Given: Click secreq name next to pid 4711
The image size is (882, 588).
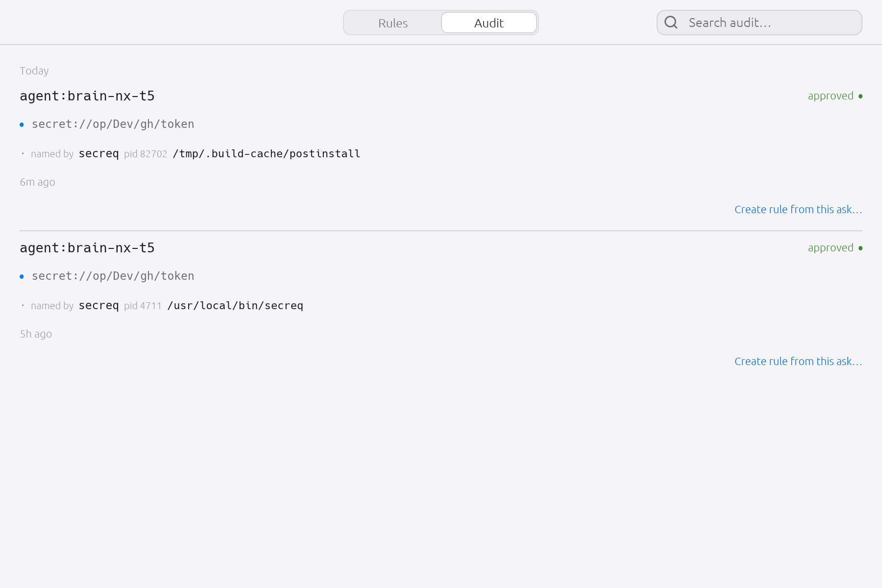Looking at the screenshot, I should coord(99,306).
